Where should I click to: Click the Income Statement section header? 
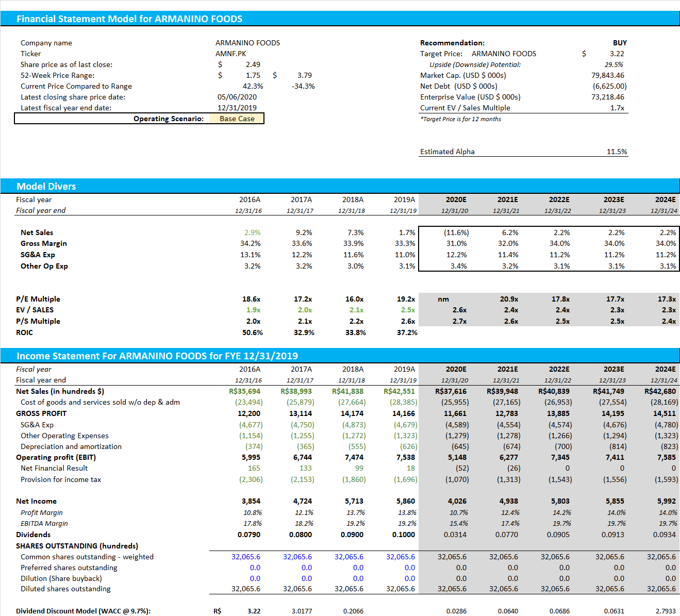point(340,356)
